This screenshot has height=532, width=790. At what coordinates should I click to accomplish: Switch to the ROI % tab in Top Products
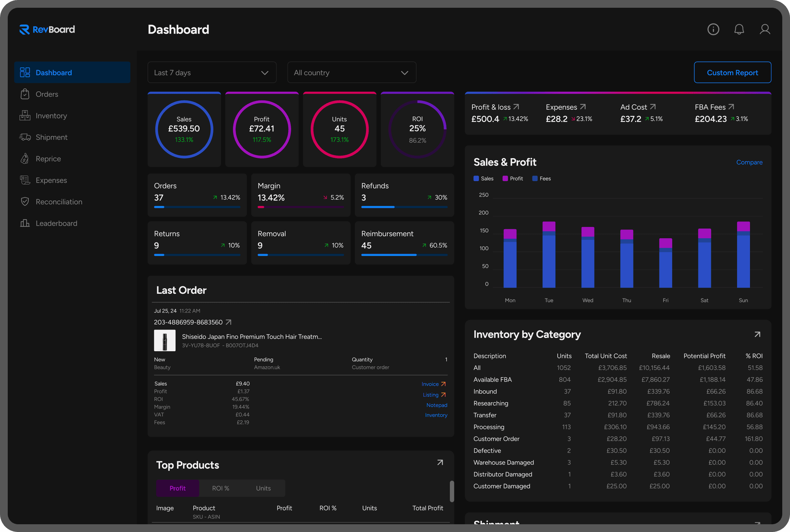220,488
